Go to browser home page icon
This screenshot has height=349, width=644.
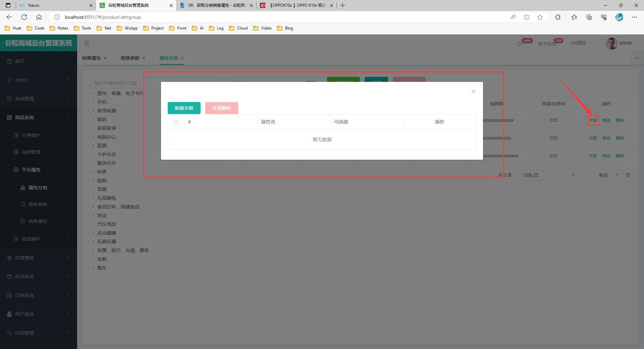click(x=39, y=17)
